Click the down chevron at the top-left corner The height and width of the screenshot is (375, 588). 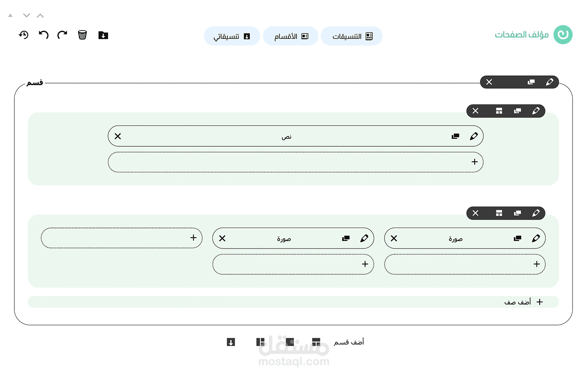(x=26, y=15)
